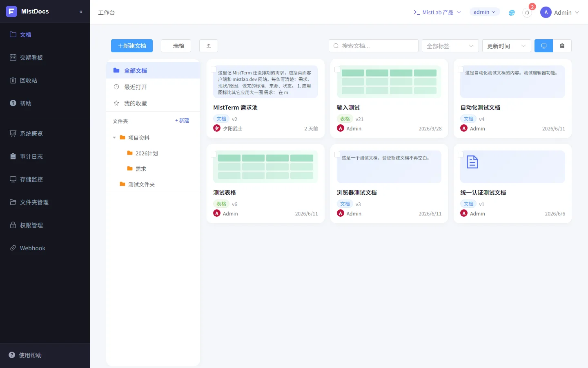Click the 存储监控 monitor icon
This screenshot has width=588, height=368.
point(13,179)
